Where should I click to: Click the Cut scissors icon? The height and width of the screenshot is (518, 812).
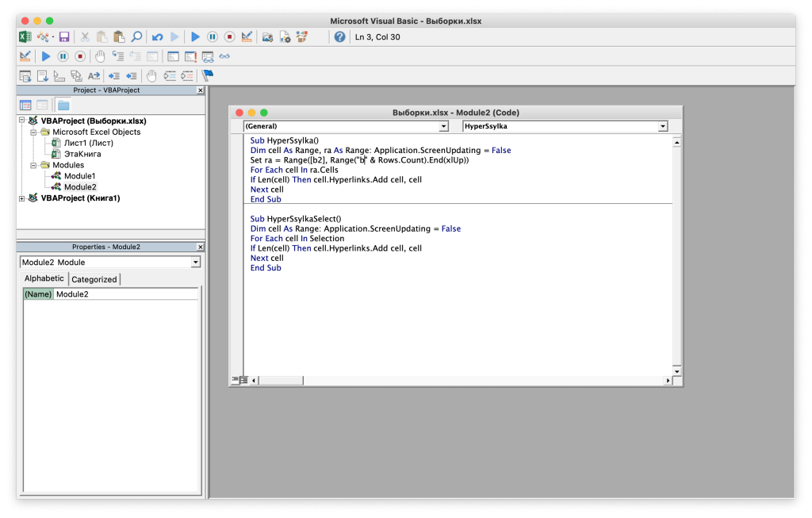tap(85, 36)
